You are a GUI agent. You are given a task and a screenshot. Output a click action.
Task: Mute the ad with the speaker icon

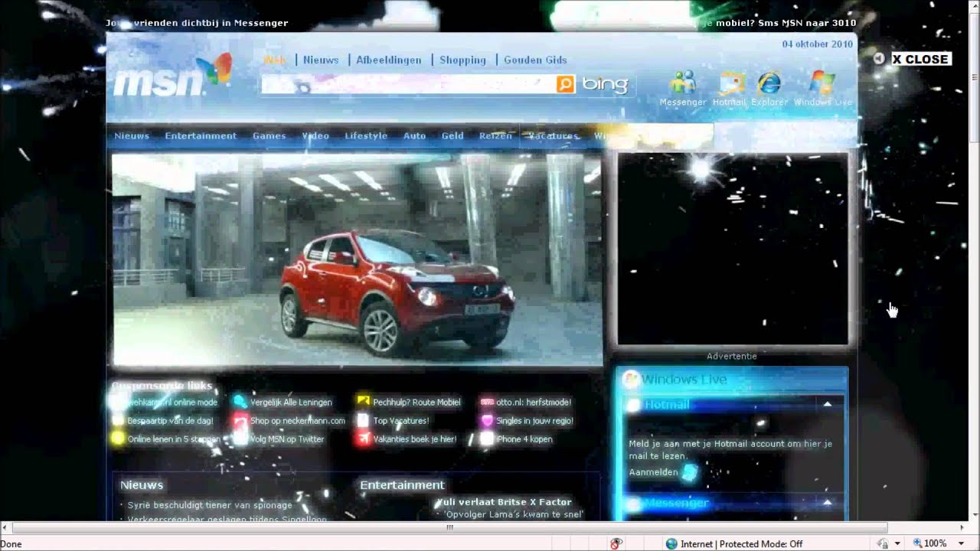879,59
